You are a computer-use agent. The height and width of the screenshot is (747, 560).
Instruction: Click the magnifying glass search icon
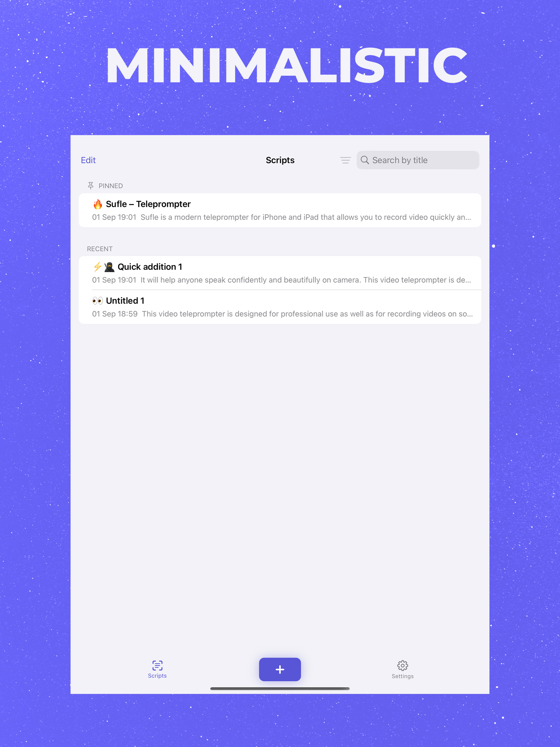pyautogui.click(x=364, y=160)
